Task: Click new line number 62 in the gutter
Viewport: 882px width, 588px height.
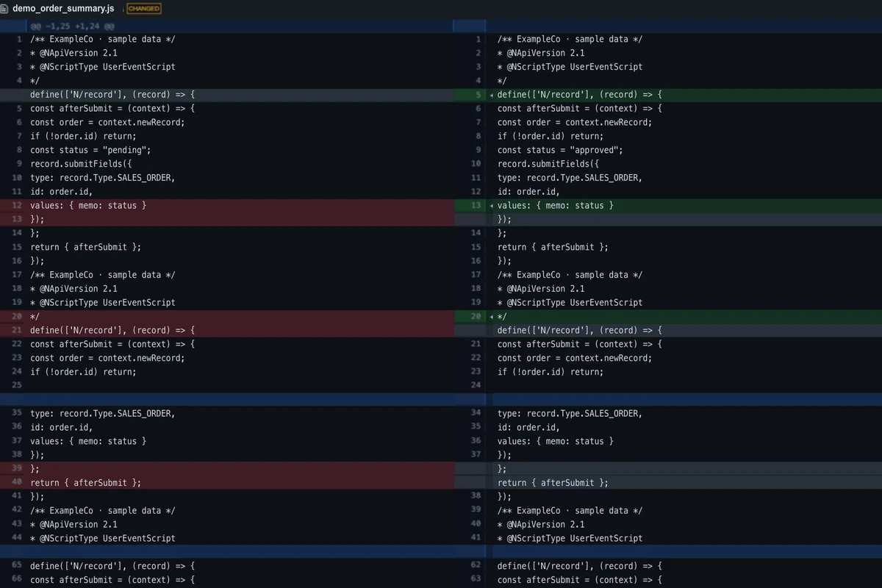Action: point(476,566)
